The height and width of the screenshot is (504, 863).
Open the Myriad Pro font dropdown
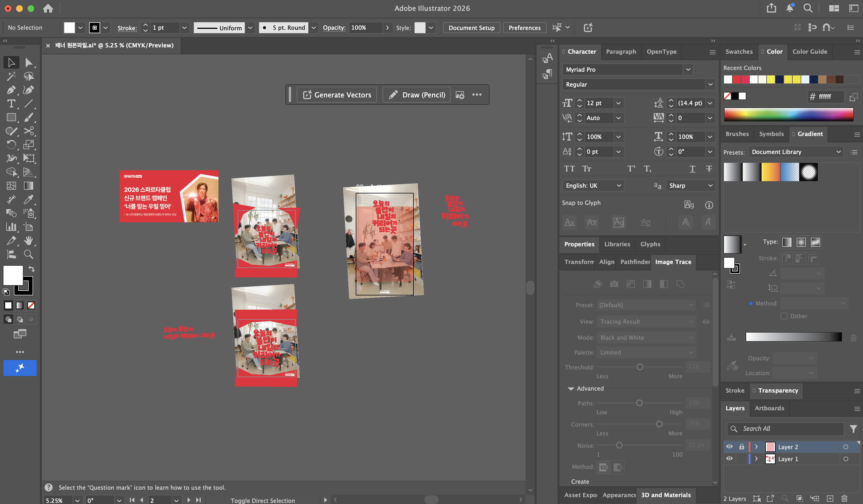tap(688, 69)
